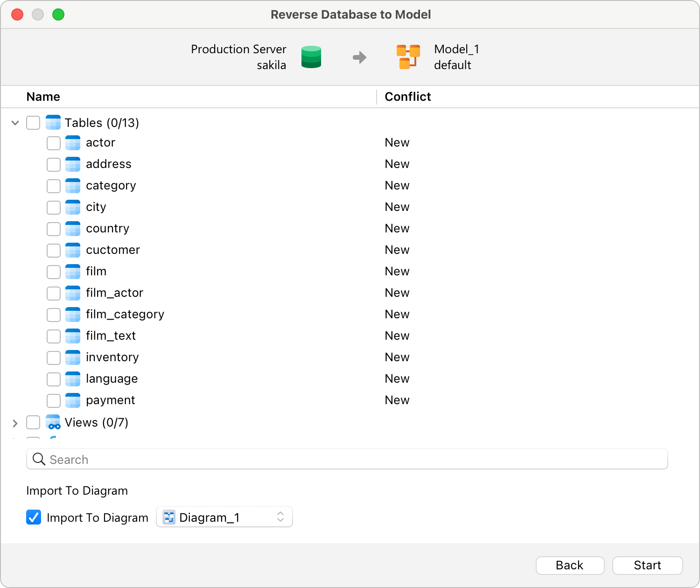Select the country table row
The height and width of the screenshot is (588, 700).
(x=107, y=229)
